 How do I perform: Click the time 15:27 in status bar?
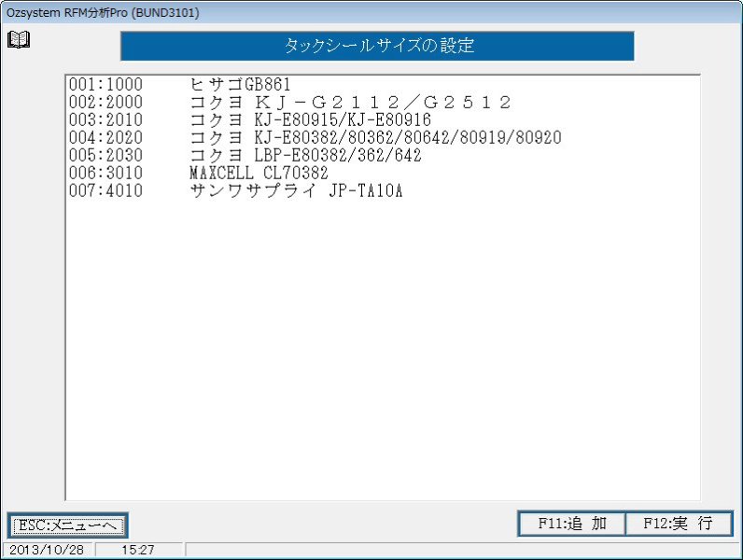tap(138, 550)
